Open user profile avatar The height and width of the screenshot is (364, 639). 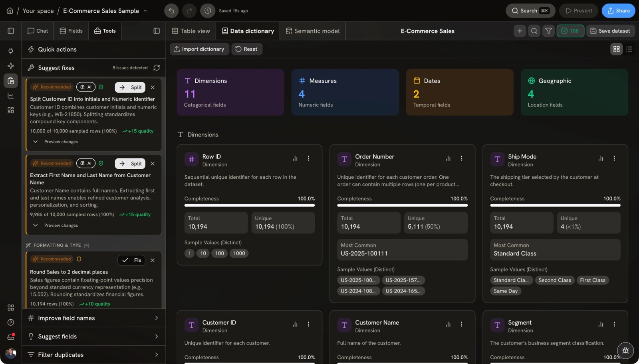(x=11, y=353)
